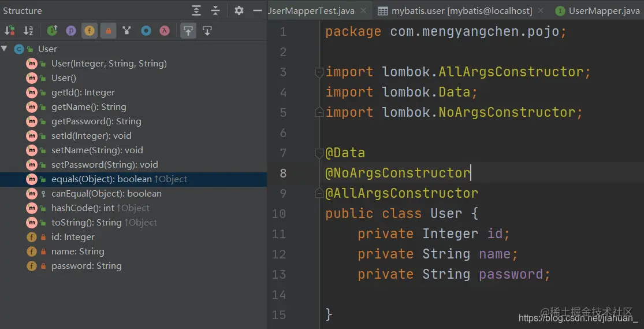Select equals(Object): boolean row
The width and height of the screenshot is (644, 329).
pos(133,179)
